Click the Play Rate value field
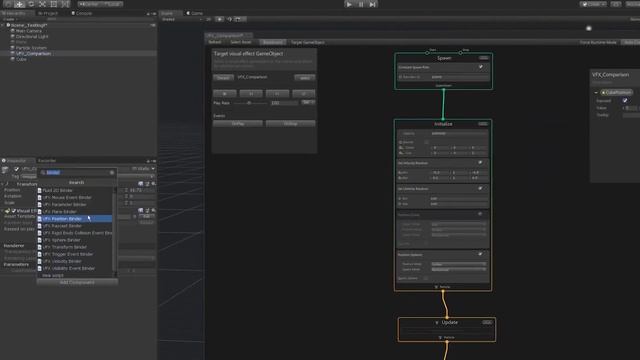This screenshot has width=640, height=360. tap(284, 103)
